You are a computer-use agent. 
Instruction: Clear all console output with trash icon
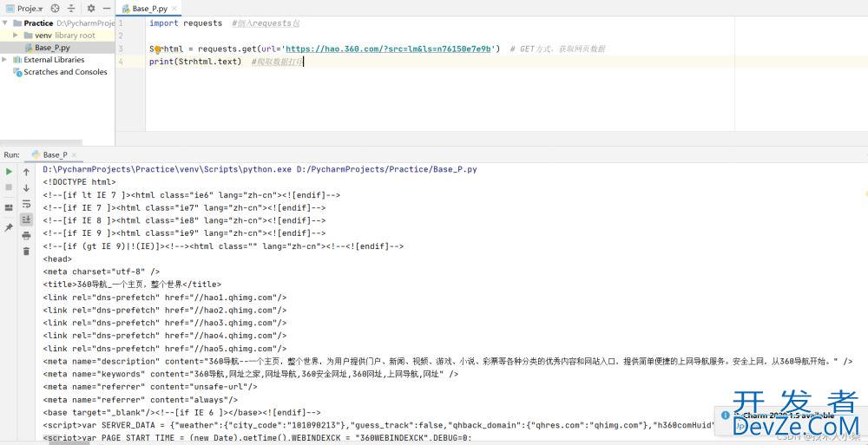[x=26, y=252]
